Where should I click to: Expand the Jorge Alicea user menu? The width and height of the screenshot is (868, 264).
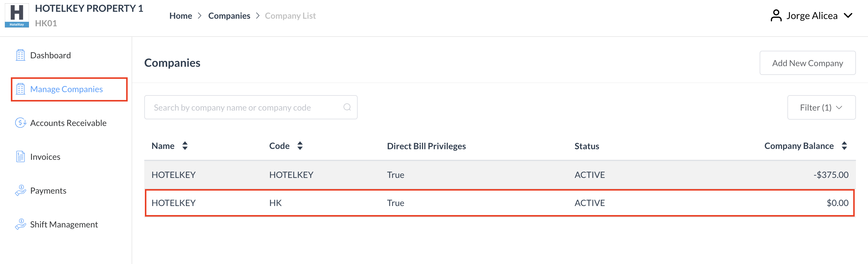pos(848,15)
